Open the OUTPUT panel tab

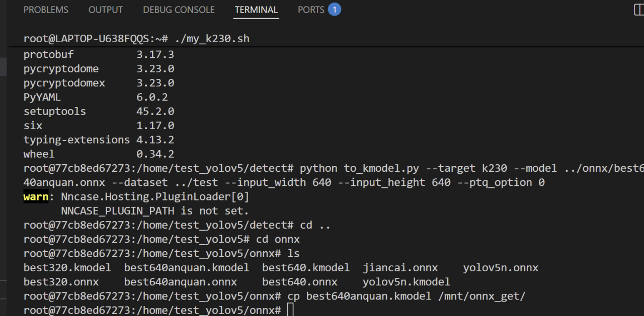click(x=106, y=10)
